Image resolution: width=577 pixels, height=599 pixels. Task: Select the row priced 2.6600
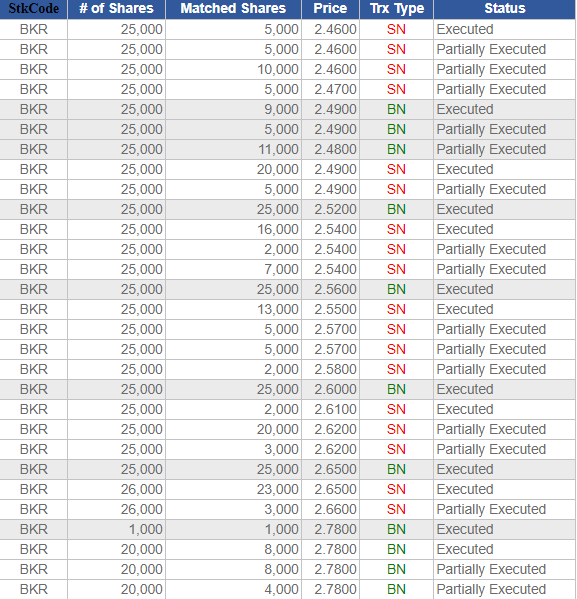(x=288, y=509)
